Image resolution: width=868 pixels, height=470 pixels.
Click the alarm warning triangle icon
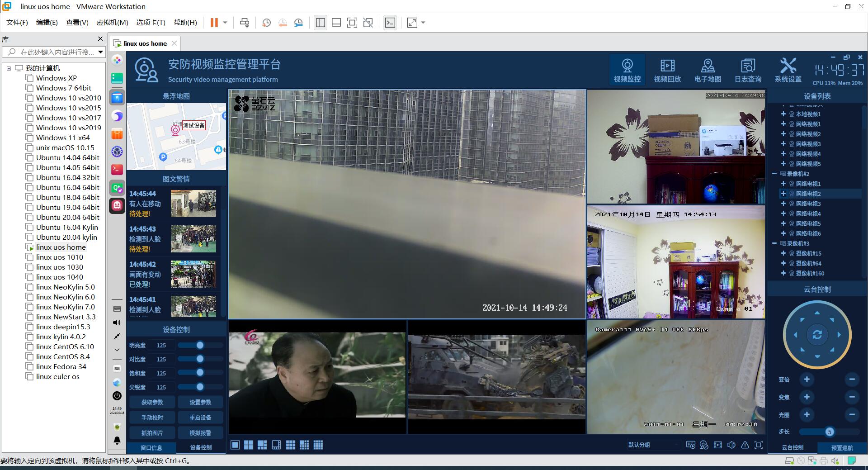[745, 445]
